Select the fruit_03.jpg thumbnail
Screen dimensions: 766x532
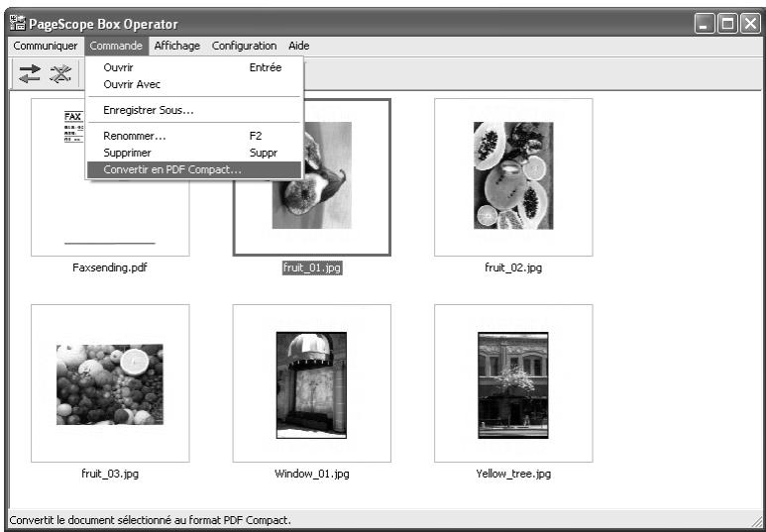click(x=110, y=383)
